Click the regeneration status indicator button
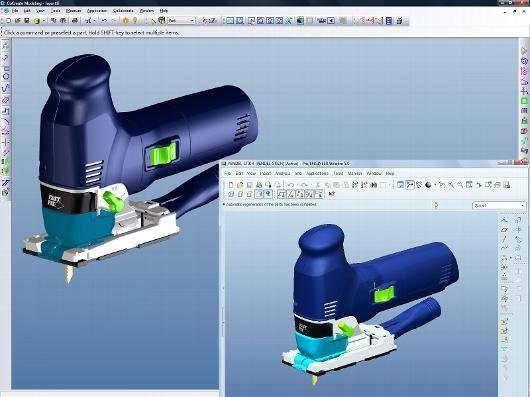This screenshot has height=397, width=530. click(436, 205)
